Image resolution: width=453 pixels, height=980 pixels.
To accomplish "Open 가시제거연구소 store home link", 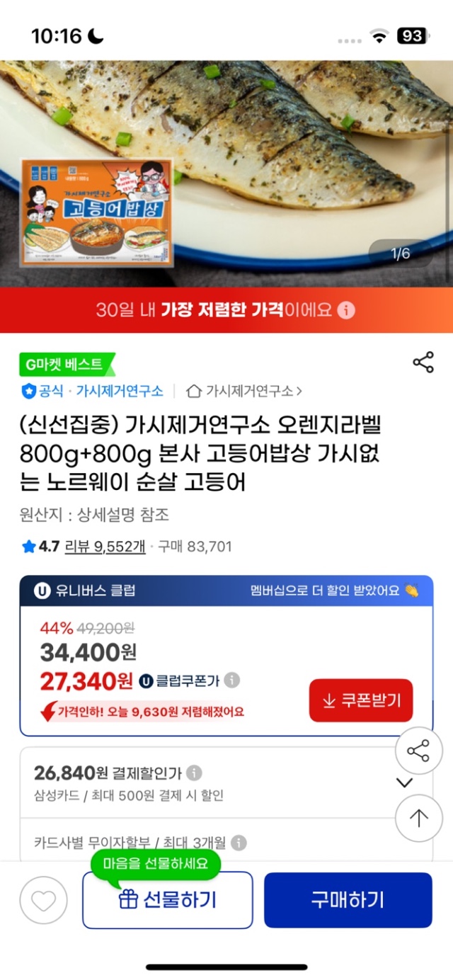I will pyautogui.click(x=244, y=391).
